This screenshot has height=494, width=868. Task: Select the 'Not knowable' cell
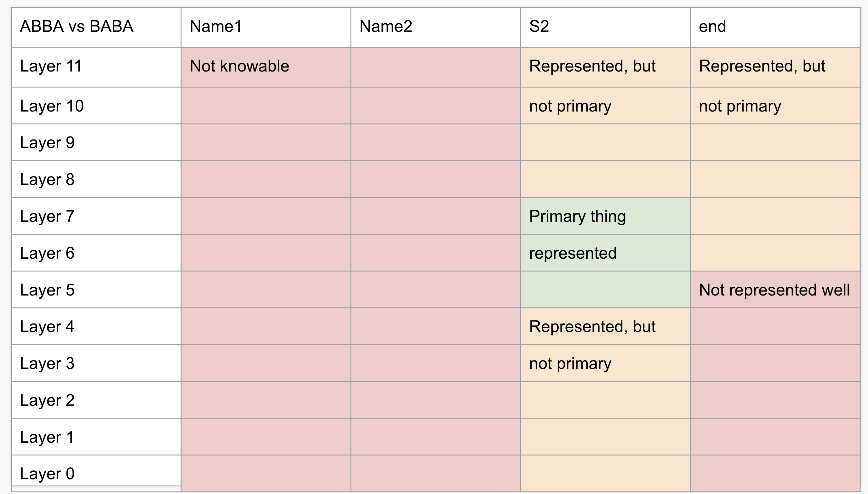pyautogui.click(x=239, y=66)
